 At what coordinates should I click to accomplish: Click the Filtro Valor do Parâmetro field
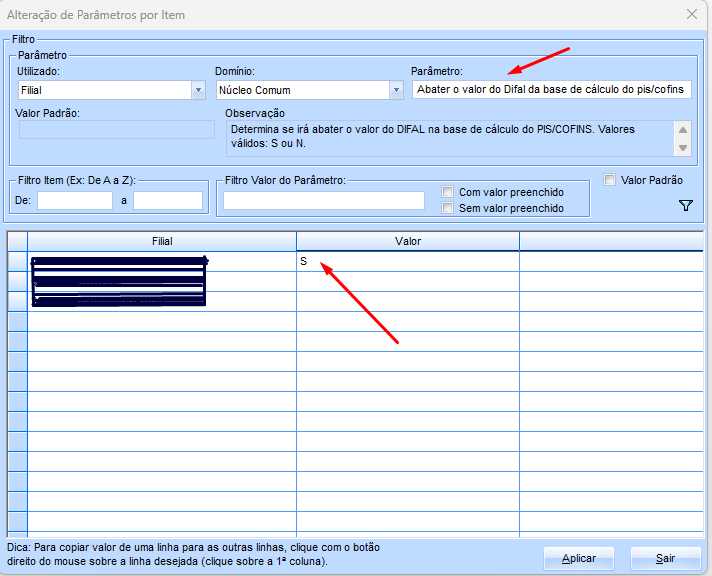tap(324, 200)
